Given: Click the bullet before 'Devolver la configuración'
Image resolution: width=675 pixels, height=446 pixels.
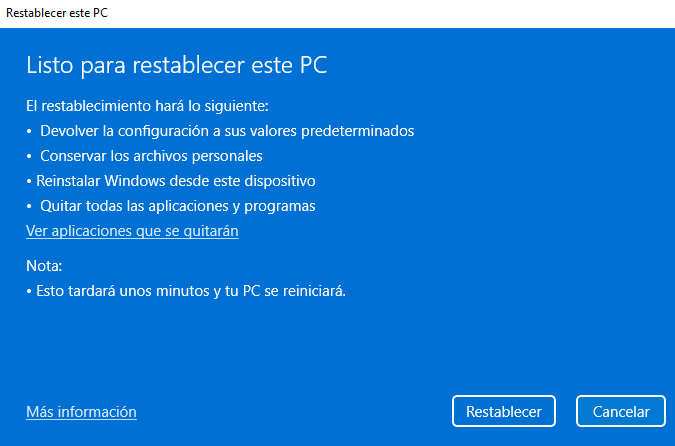Looking at the screenshot, I should 29,131.
